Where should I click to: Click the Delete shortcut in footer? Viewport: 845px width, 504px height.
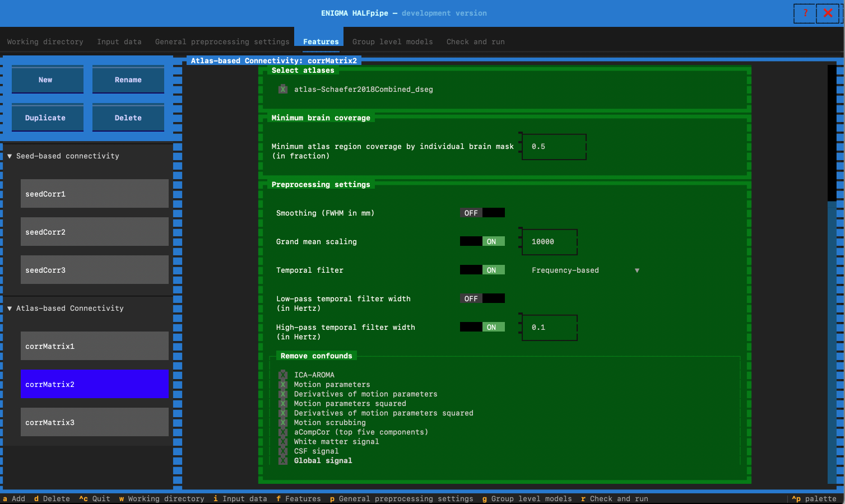point(52,499)
